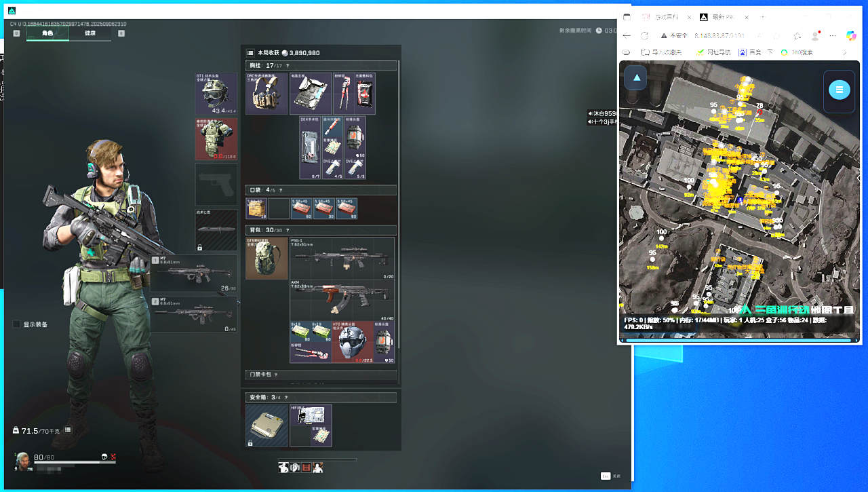The width and height of the screenshot is (868, 492).
Task: Click the help mark beside 口袋 4/5
Action: (280, 190)
